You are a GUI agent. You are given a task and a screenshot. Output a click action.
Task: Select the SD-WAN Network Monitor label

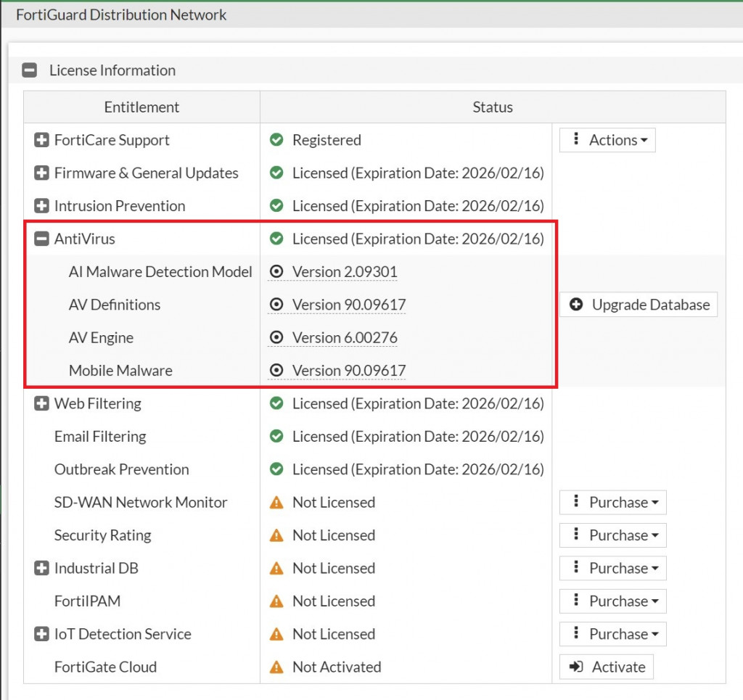141,503
